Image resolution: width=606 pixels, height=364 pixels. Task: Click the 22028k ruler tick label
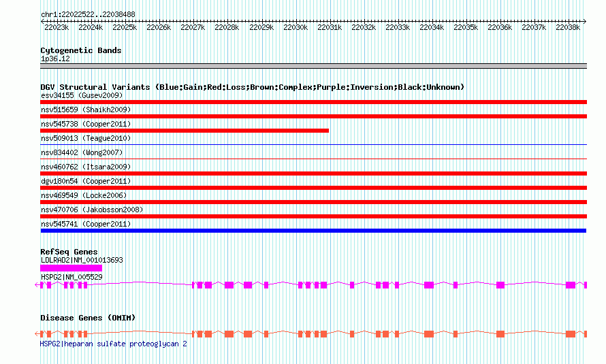point(227,27)
